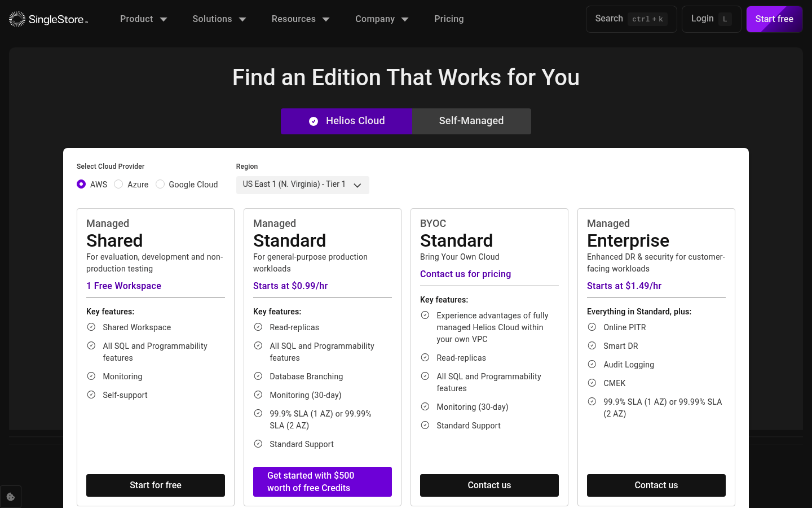Expand the Company menu
The height and width of the screenshot is (508, 812).
tap(381, 19)
